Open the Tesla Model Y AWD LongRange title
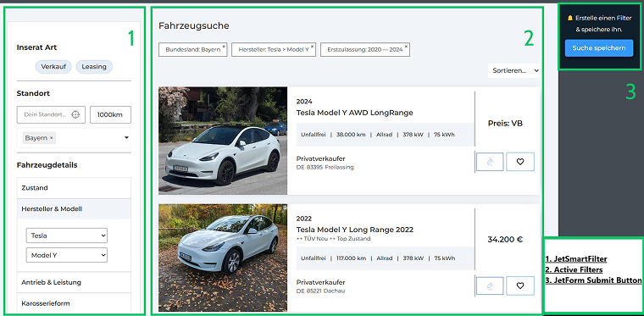 (x=354, y=113)
